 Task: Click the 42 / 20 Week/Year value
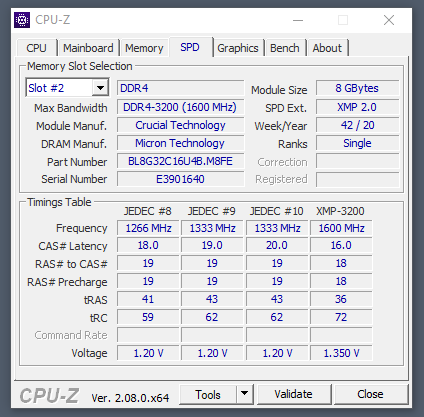357,125
